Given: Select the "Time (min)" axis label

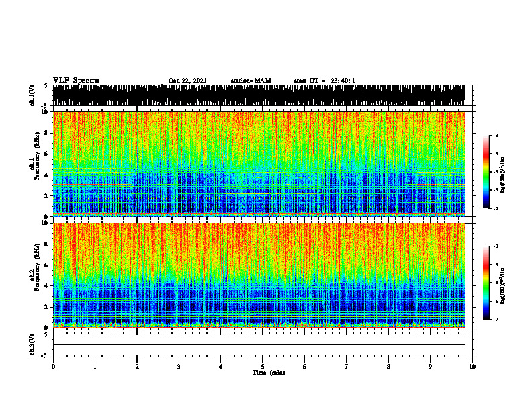Looking at the screenshot, I should point(269,373).
